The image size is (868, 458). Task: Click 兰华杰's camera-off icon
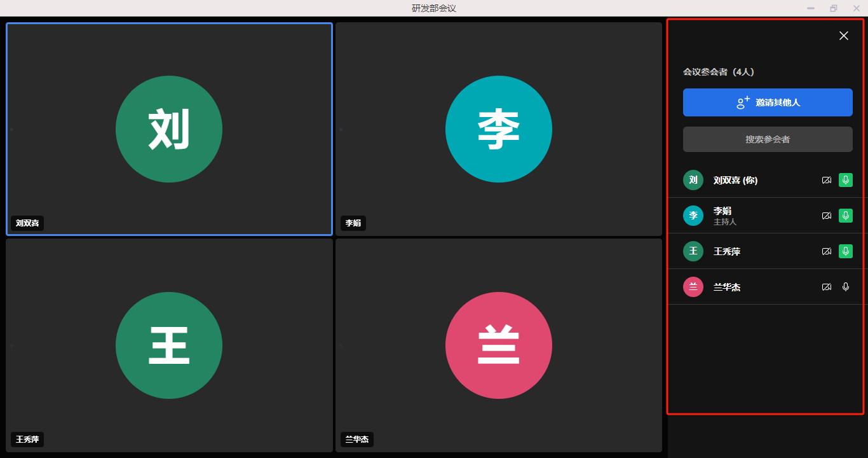826,287
